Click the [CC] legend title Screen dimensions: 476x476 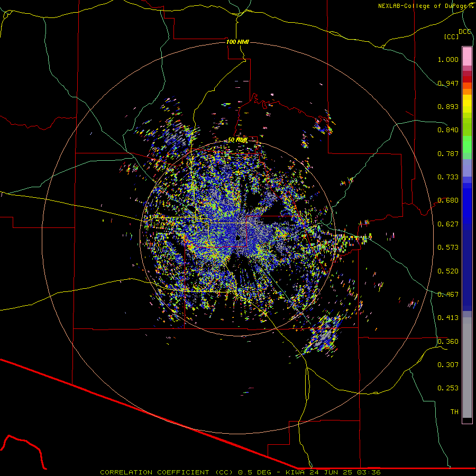coord(451,36)
